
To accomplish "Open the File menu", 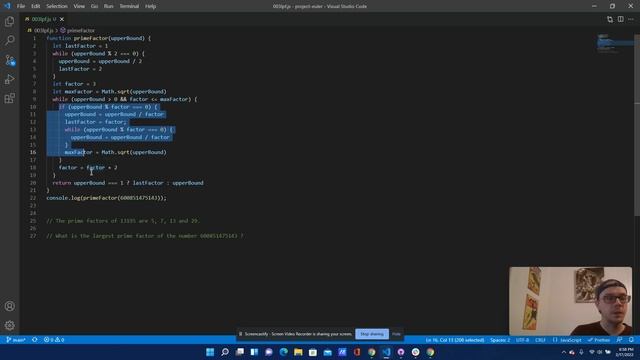I will (x=21, y=6).
